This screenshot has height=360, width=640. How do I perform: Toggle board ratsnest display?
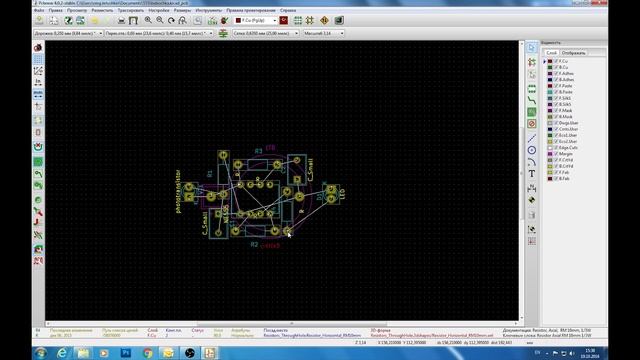pyautogui.click(x=38, y=120)
